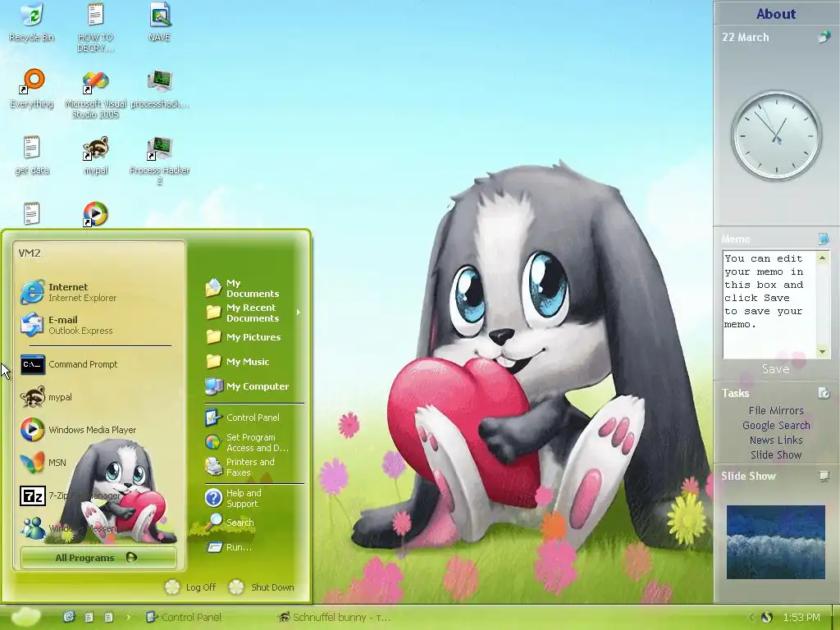Click memo scrollbar down arrow
The width and height of the screenshot is (840, 630).
[822, 351]
